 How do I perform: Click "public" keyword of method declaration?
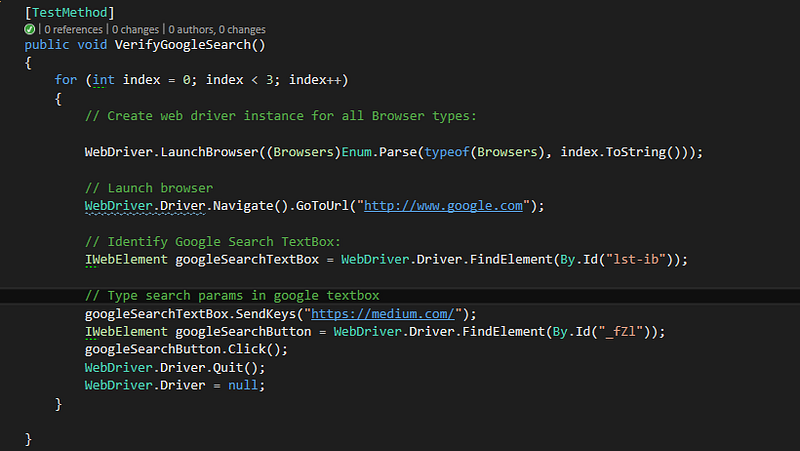click(x=47, y=45)
